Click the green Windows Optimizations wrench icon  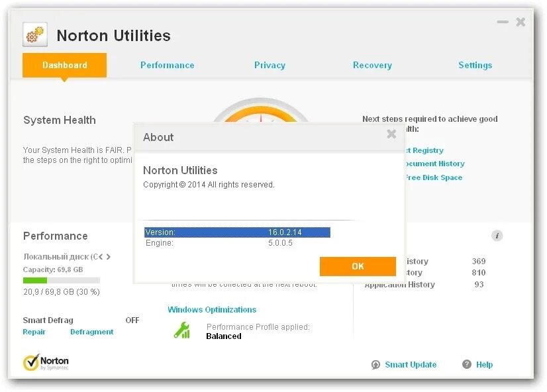click(181, 330)
